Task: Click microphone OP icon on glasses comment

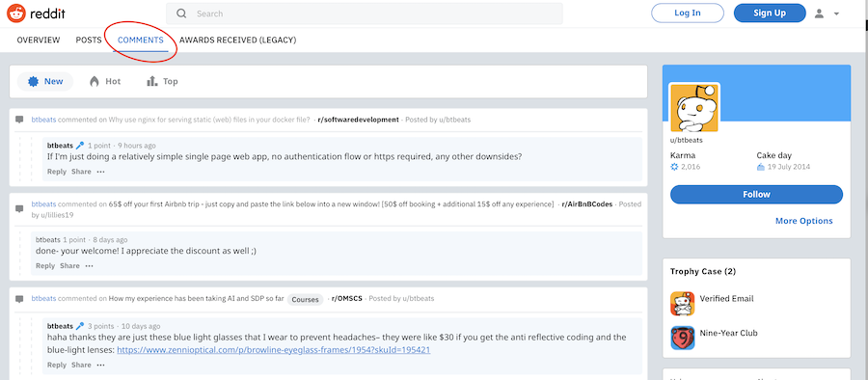Action: point(80,326)
